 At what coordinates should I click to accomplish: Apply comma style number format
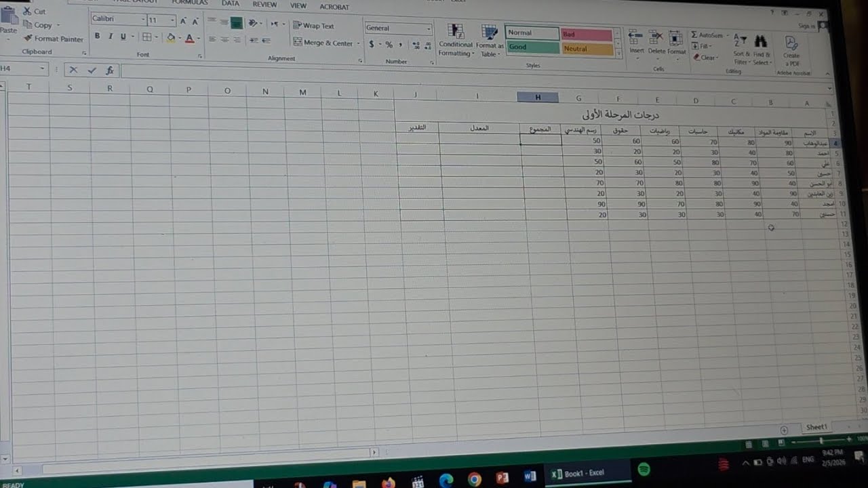[401, 45]
